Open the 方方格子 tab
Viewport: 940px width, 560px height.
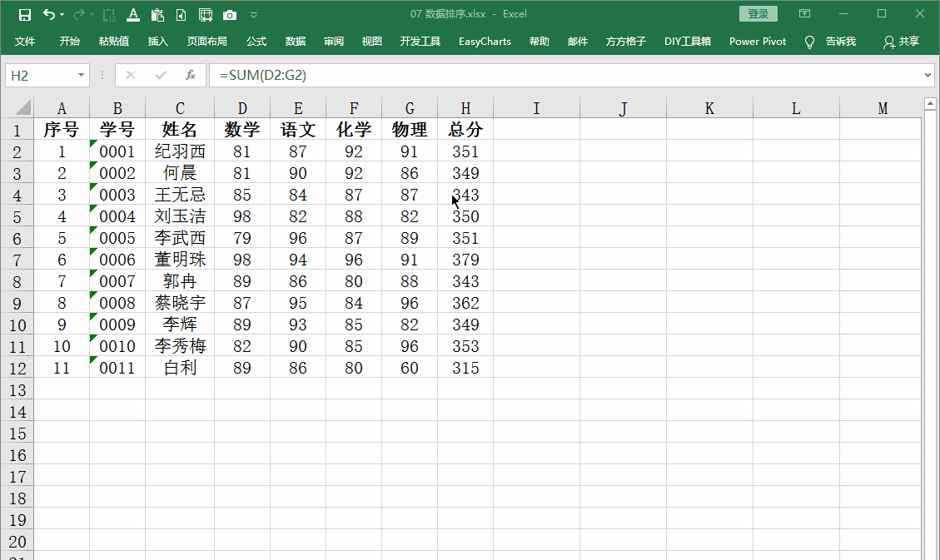click(626, 42)
